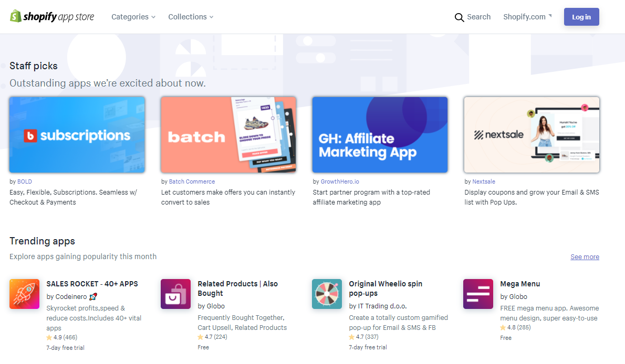The height and width of the screenshot is (364, 625).
Task: Open the nextsale banner card
Action: tap(532, 135)
